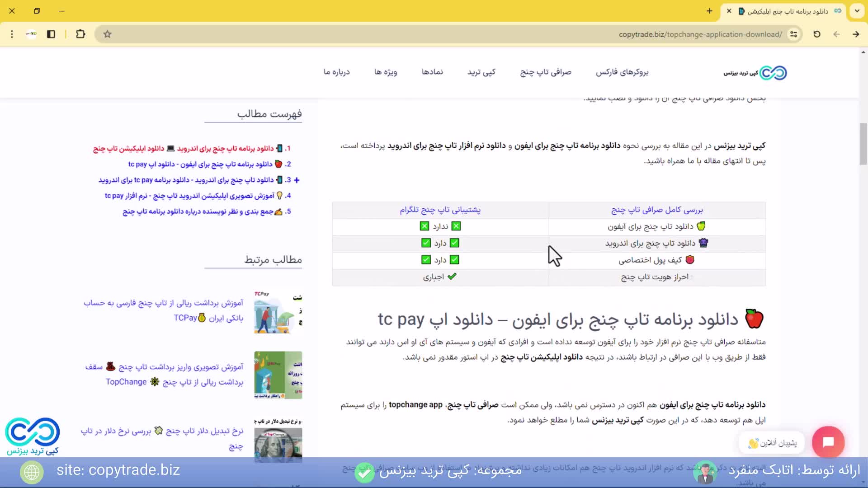Open the site settings tune icon
The height and width of the screenshot is (488, 868).
click(x=793, y=34)
